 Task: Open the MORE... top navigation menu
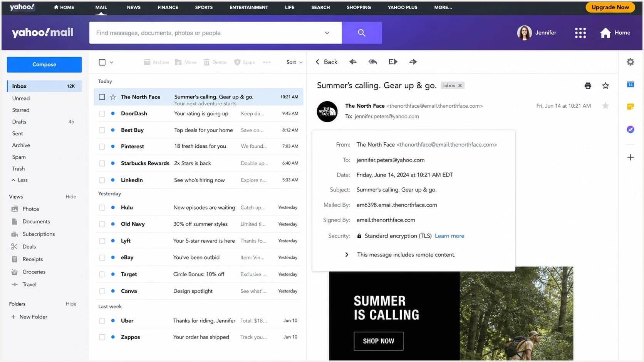point(443,7)
